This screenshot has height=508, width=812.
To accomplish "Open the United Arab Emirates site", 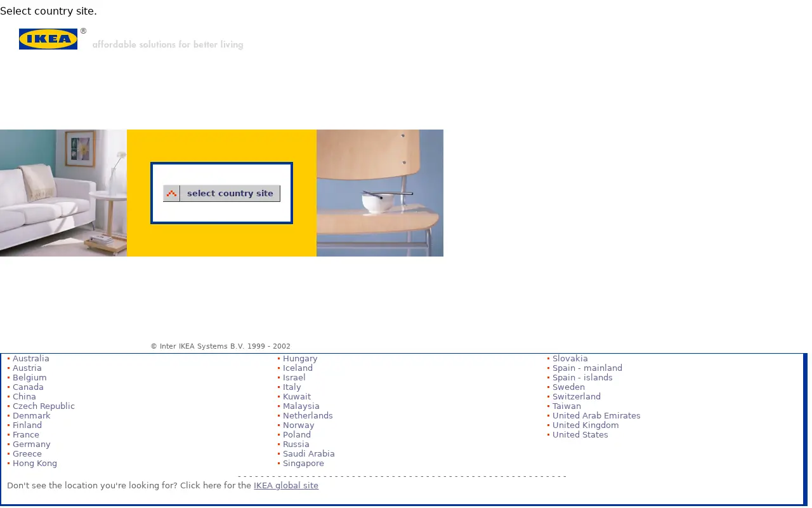I will pyautogui.click(x=596, y=416).
